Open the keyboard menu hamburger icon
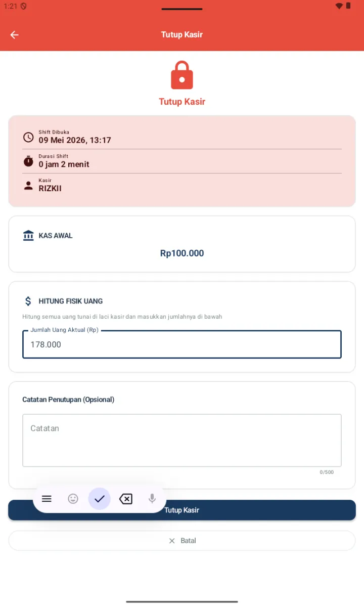The image size is (364, 610). 47,499
